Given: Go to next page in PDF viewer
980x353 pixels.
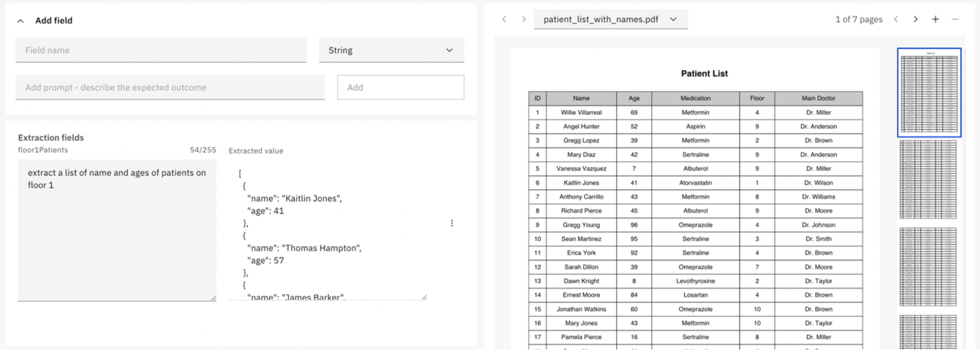Looking at the screenshot, I should (x=915, y=20).
